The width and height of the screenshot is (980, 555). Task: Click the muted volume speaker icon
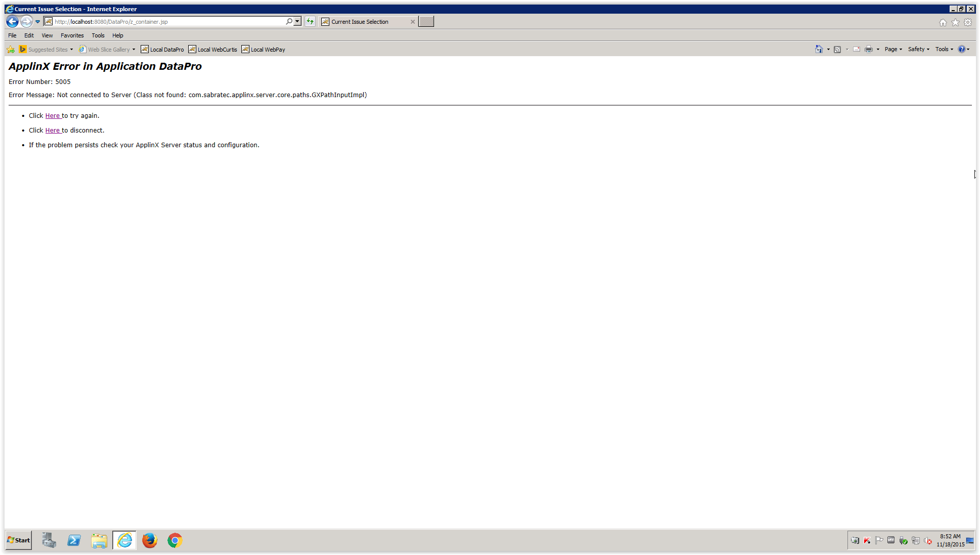pyautogui.click(x=928, y=540)
